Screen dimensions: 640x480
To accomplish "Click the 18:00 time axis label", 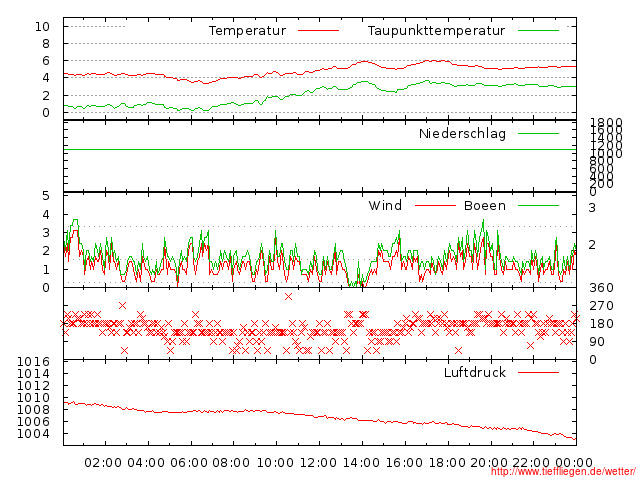I will pyautogui.click(x=447, y=463).
